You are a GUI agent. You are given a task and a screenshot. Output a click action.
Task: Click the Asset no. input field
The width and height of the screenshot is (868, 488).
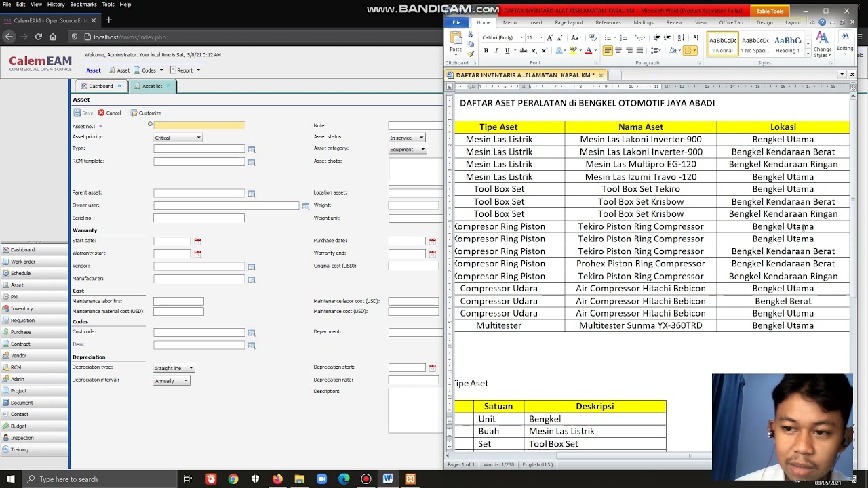(199, 125)
